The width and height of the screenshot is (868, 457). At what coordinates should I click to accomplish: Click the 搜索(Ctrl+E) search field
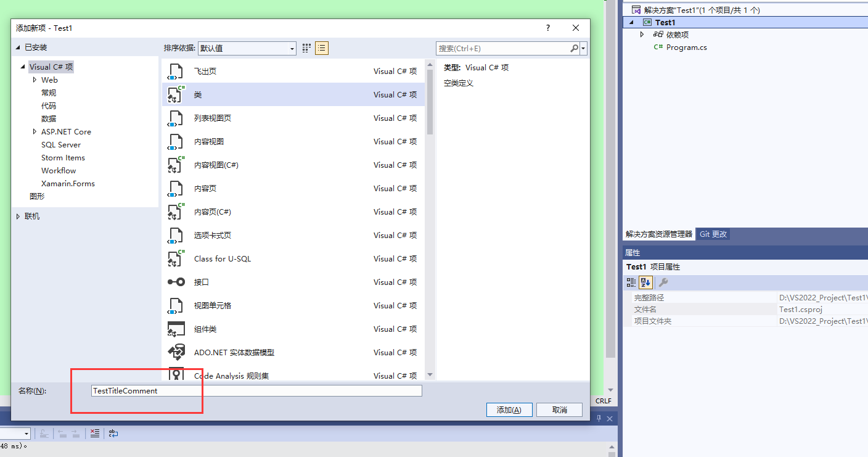[x=503, y=48]
